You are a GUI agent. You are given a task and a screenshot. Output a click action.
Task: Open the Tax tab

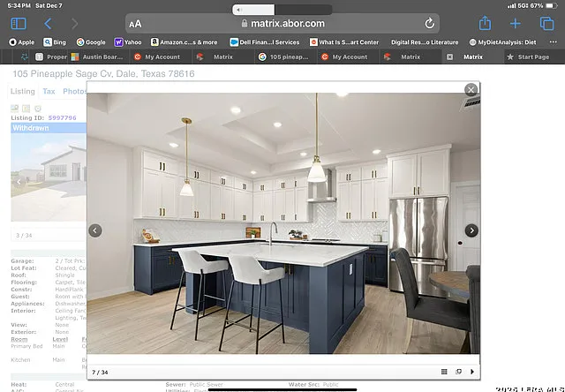tap(49, 92)
